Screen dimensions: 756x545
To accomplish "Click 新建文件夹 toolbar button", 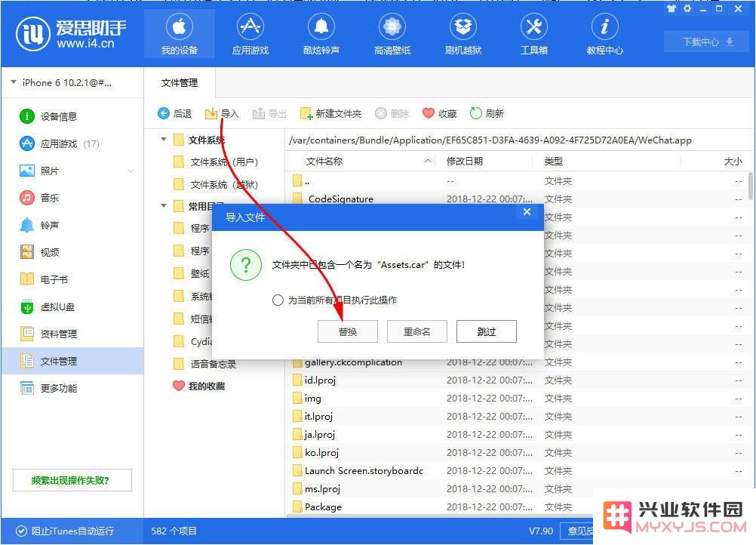I will point(330,113).
